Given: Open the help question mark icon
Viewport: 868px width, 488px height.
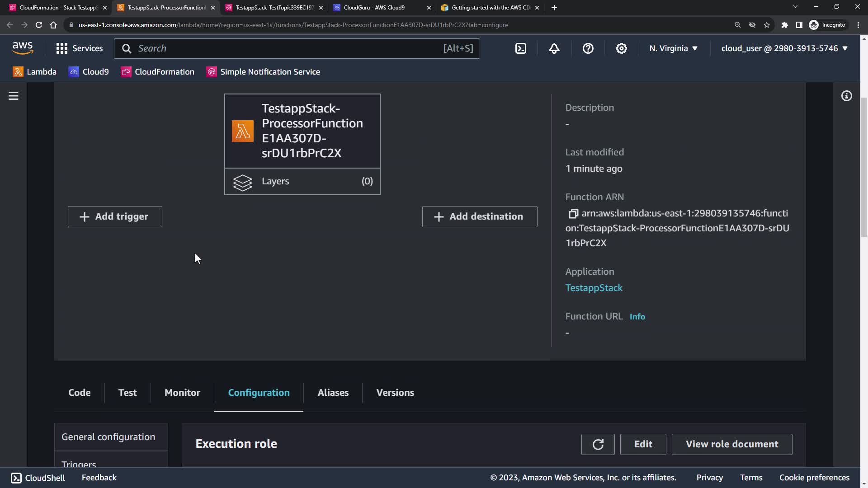Looking at the screenshot, I should coord(588,48).
